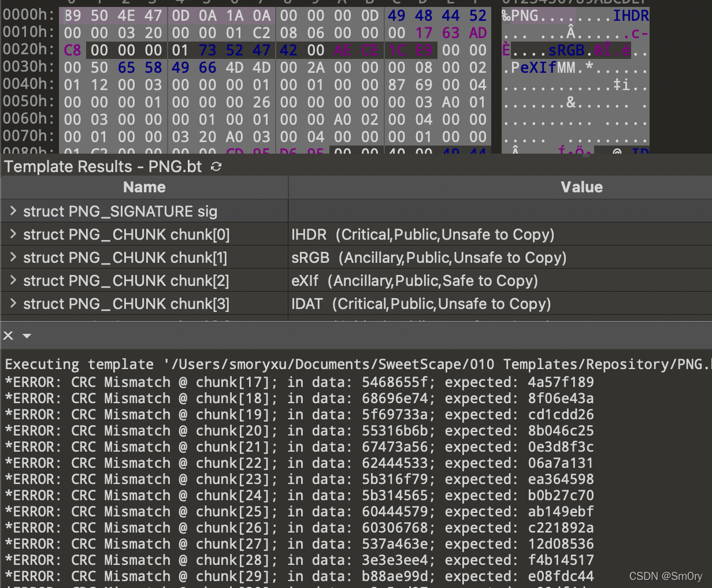This screenshot has width=712, height=588.
Task: Click the CRC Mismatch chunk[27] error line
Action: (x=299, y=544)
